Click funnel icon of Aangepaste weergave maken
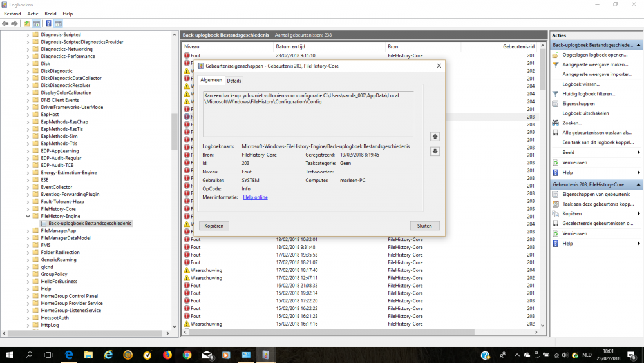The width and height of the screenshot is (644, 363). (555, 64)
